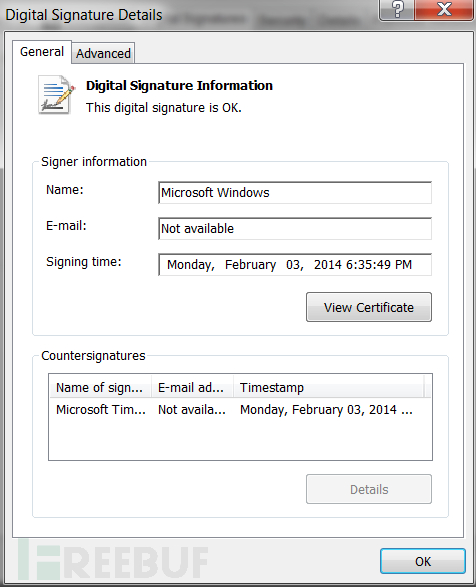Open help with the question mark button

(397, 9)
